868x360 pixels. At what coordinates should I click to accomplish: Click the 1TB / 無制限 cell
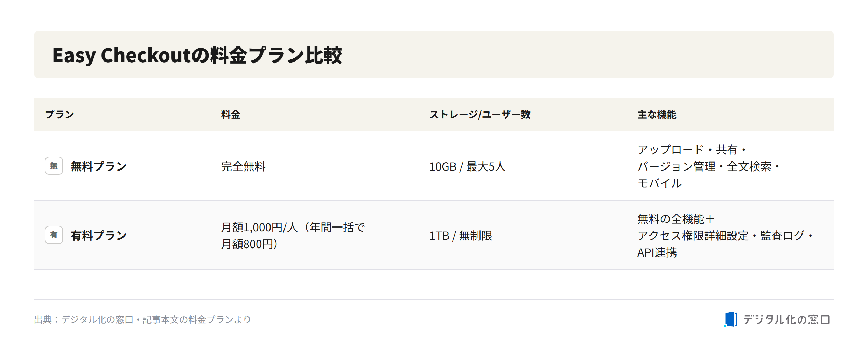pyautogui.click(x=461, y=236)
